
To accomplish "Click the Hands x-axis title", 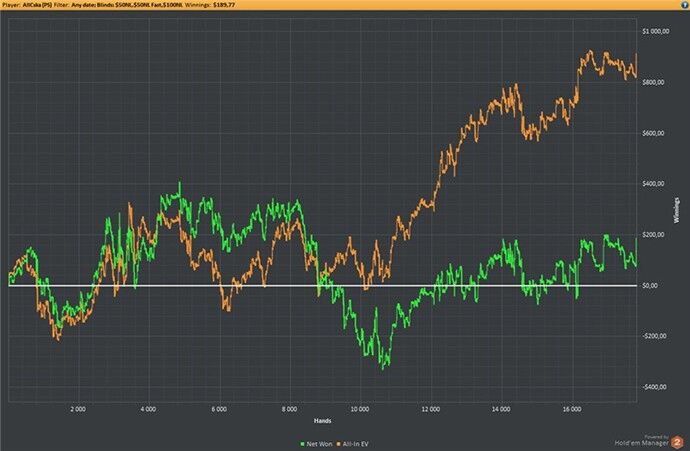I will coord(323,419).
